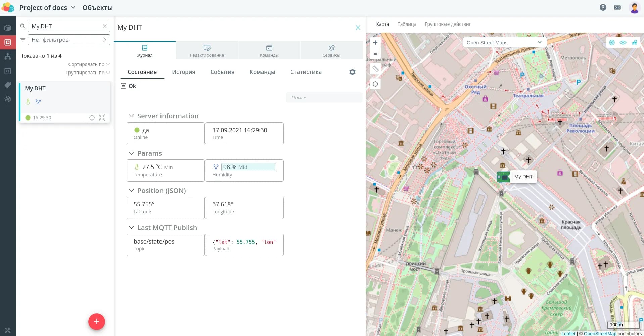Zoom out on the map
This screenshot has height=336, width=644.
point(375,54)
